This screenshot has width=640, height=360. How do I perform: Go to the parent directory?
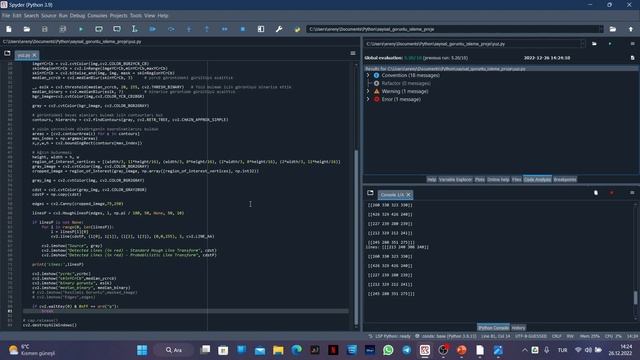[x=631, y=29]
